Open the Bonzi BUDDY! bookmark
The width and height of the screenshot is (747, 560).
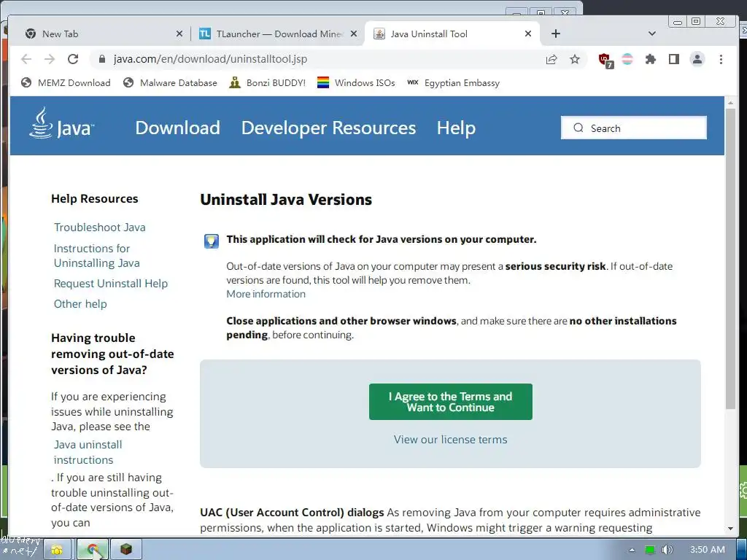pyautogui.click(x=267, y=83)
